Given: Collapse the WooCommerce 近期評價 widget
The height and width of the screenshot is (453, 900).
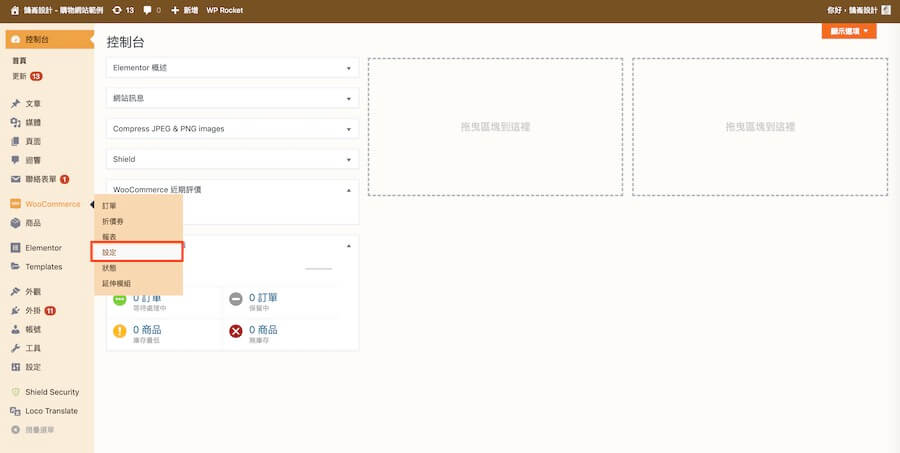Looking at the screenshot, I should (349, 189).
